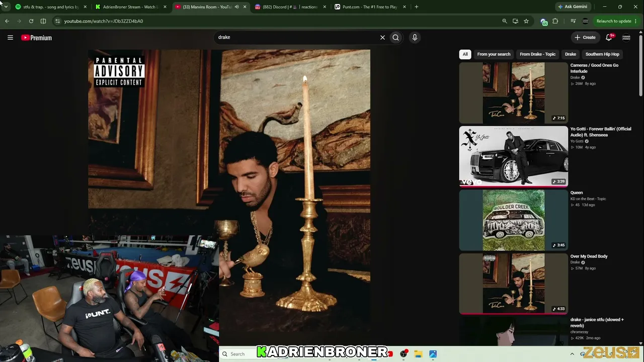Open the media controls icon in toolbar
This screenshot has height=362, width=644.
pyautogui.click(x=573, y=21)
